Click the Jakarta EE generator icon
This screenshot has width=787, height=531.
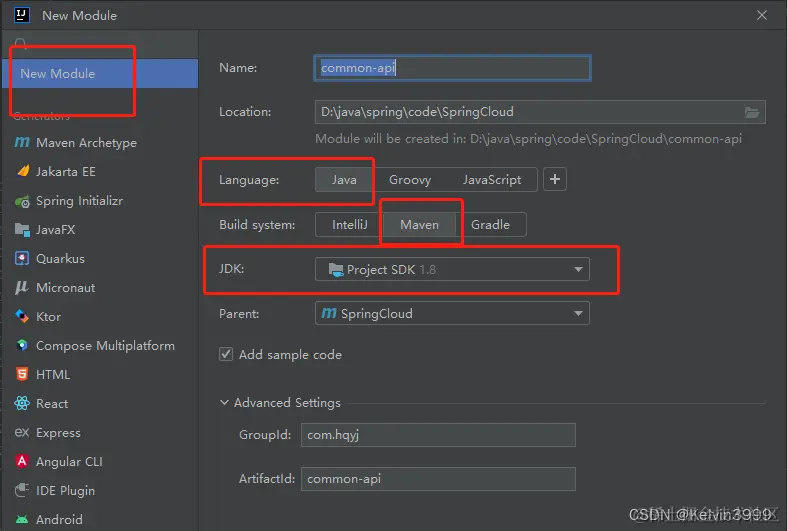[x=23, y=171]
